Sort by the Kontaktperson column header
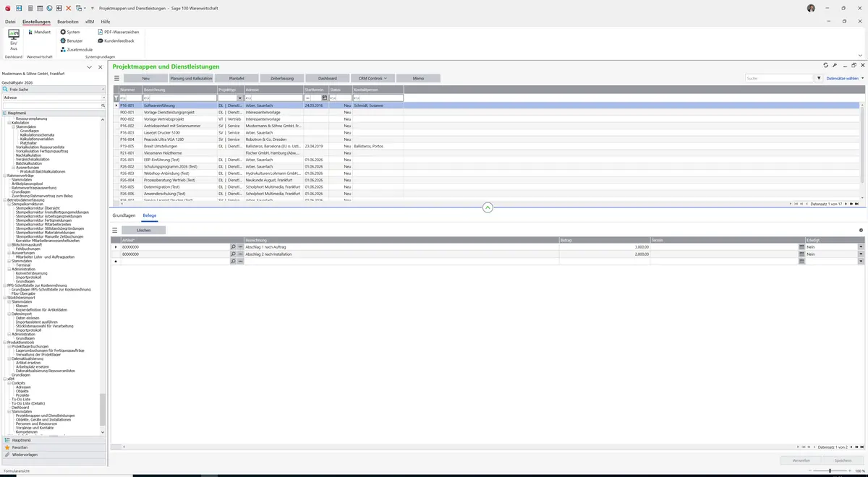Viewport: 868px width, 477px height. pos(378,90)
